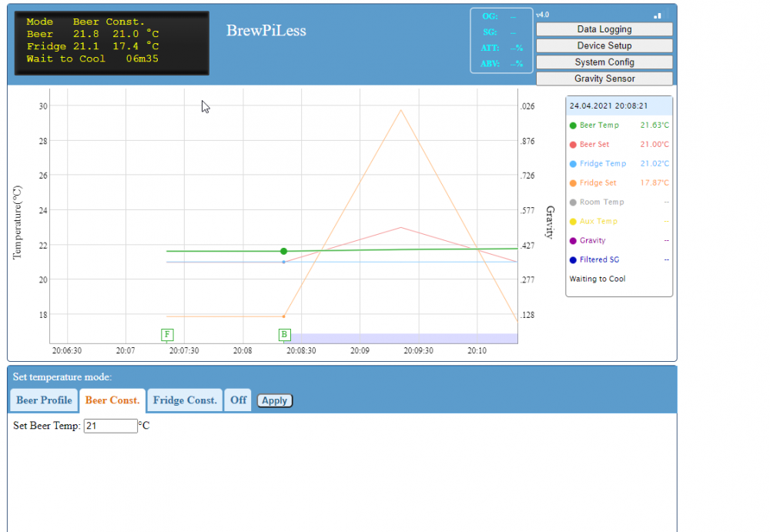Toggle Filtered SG blue legend dot
This screenshot has width=770, height=532.
(x=573, y=260)
